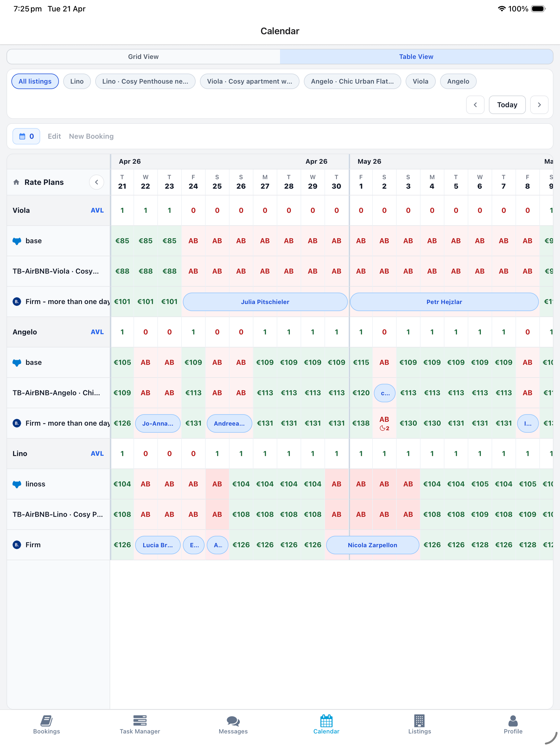Click Viola availability on April 23
560x747 pixels.
point(170,210)
